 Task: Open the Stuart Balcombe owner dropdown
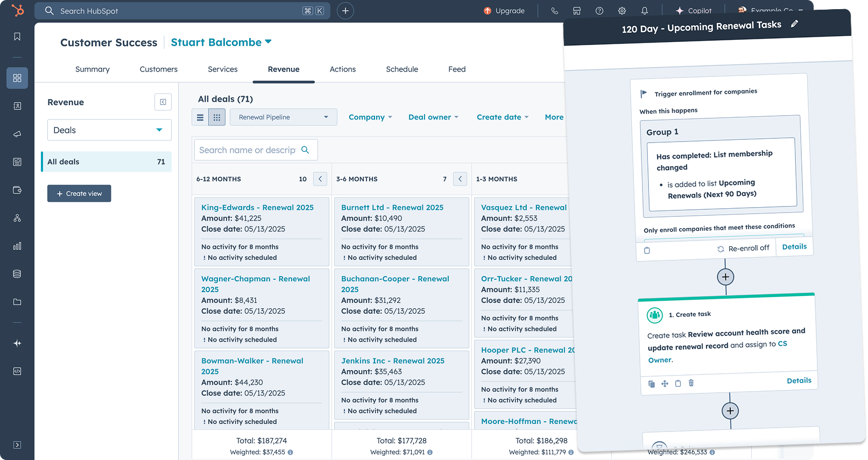coord(221,42)
